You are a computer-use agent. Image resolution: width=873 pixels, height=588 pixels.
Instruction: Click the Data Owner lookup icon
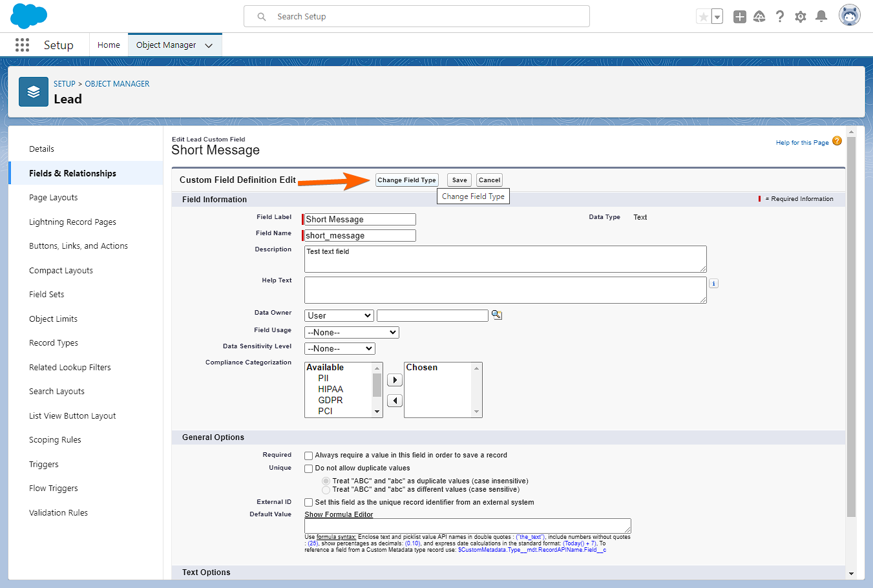pyautogui.click(x=497, y=315)
